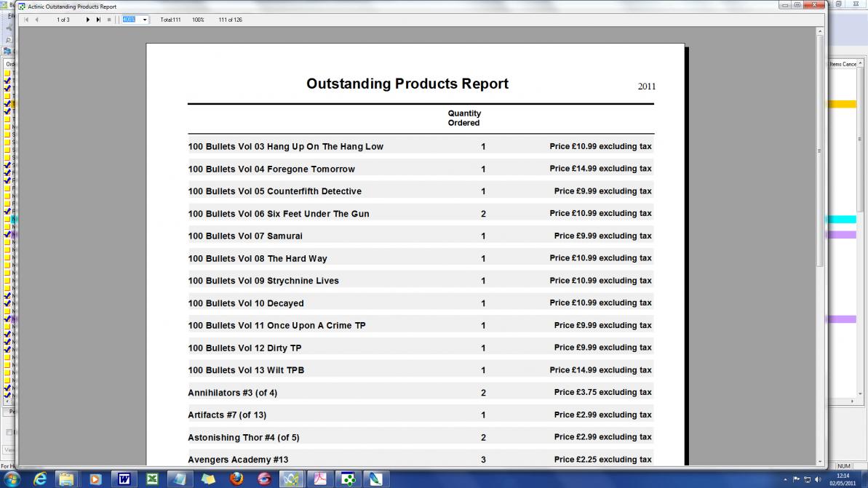This screenshot has height=488, width=868.
Task: Click the Windows Start button
Action: (x=12, y=479)
